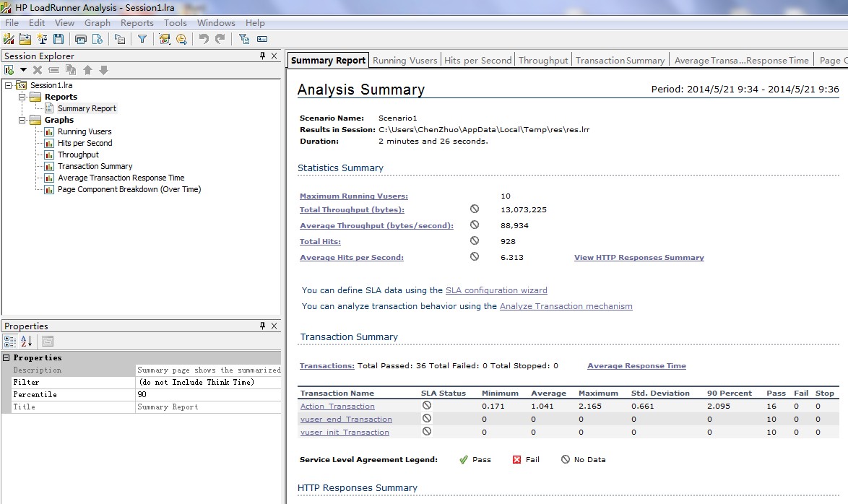
Task: Open the Graph menu
Action: pos(98,22)
